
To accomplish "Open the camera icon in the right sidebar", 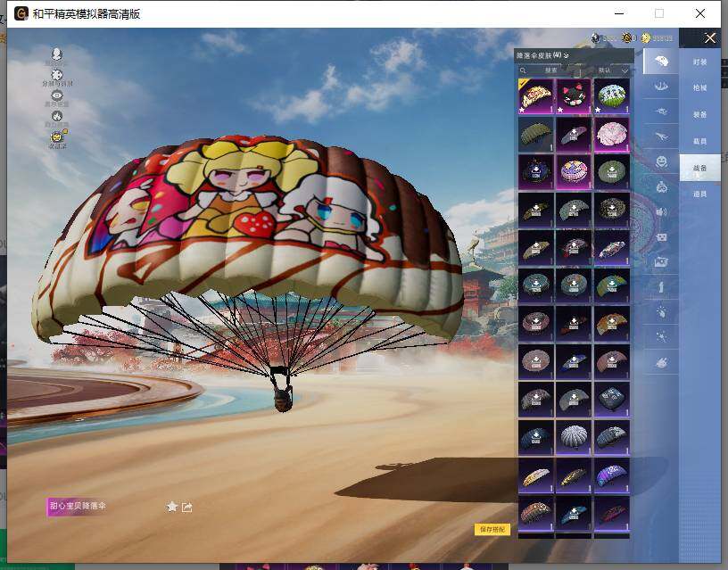I will pos(660,263).
